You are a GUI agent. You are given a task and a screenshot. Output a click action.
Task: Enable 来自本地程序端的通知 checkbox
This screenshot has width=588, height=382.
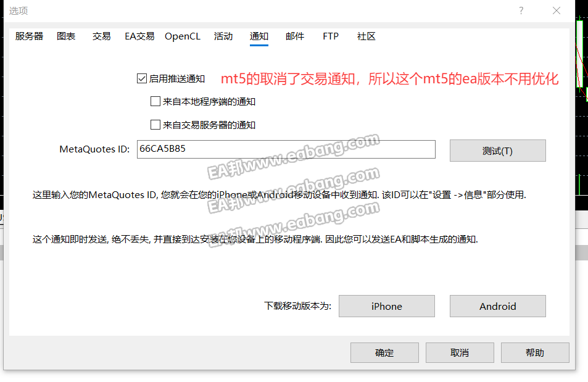click(x=155, y=101)
